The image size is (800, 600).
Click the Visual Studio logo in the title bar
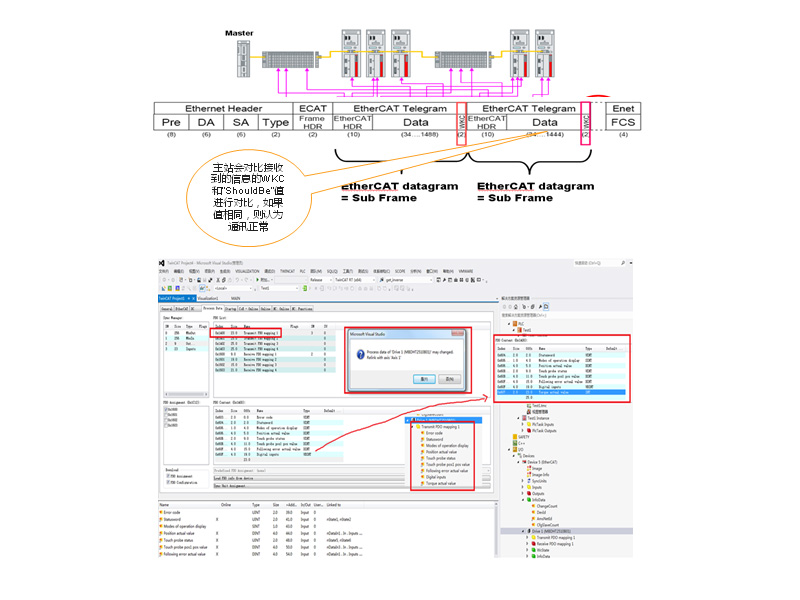click(x=161, y=263)
